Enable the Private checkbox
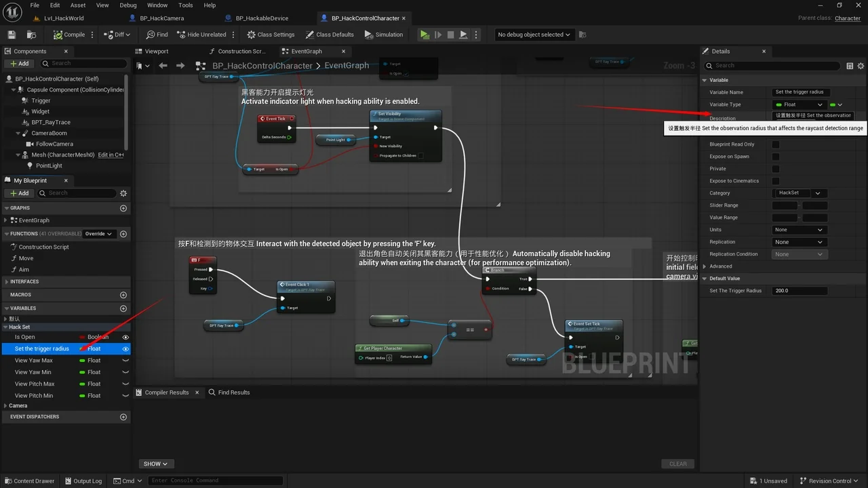868x488 pixels. point(776,169)
